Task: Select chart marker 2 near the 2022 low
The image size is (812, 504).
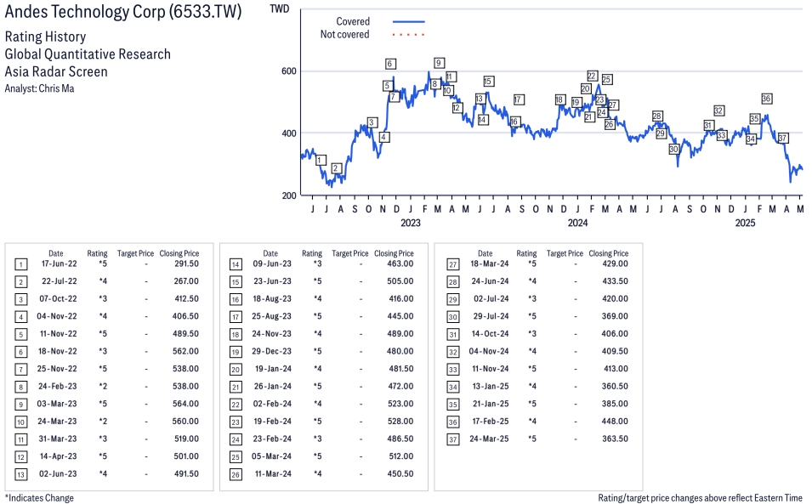Action: click(336, 168)
